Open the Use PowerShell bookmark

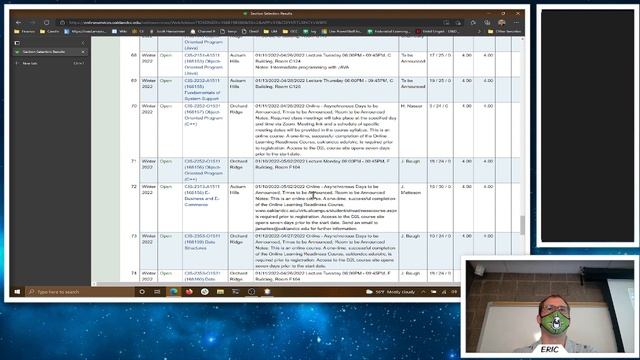click(342, 31)
